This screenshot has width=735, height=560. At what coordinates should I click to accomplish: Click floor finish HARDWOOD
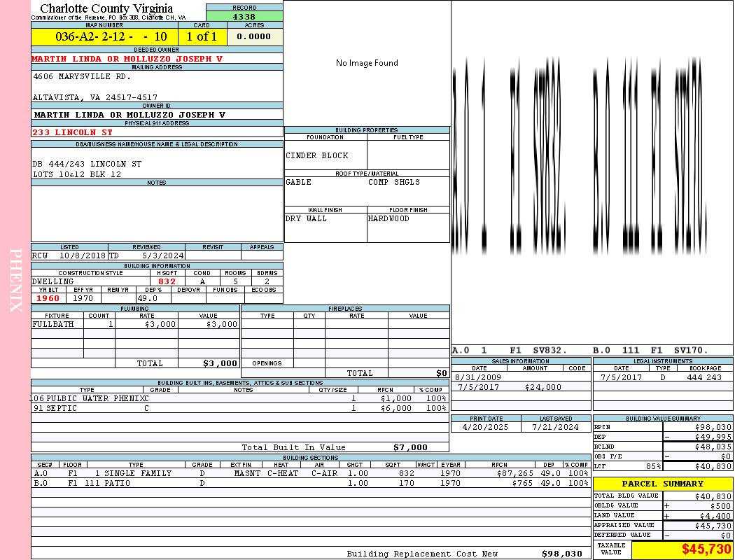tap(388, 218)
